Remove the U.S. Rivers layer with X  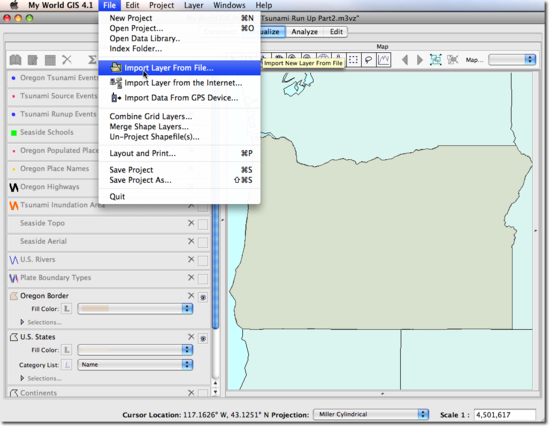(x=191, y=260)
